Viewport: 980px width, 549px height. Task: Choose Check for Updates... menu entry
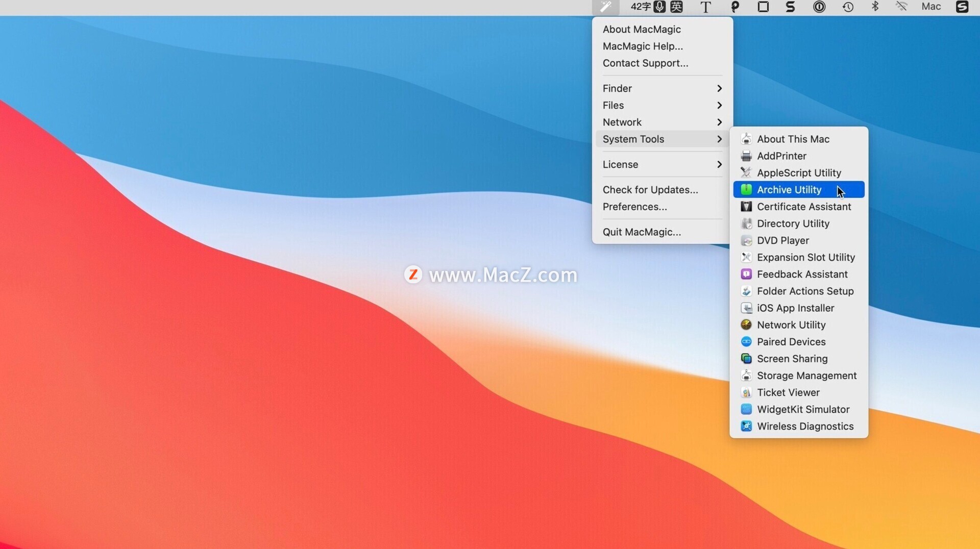coord(650,190)
